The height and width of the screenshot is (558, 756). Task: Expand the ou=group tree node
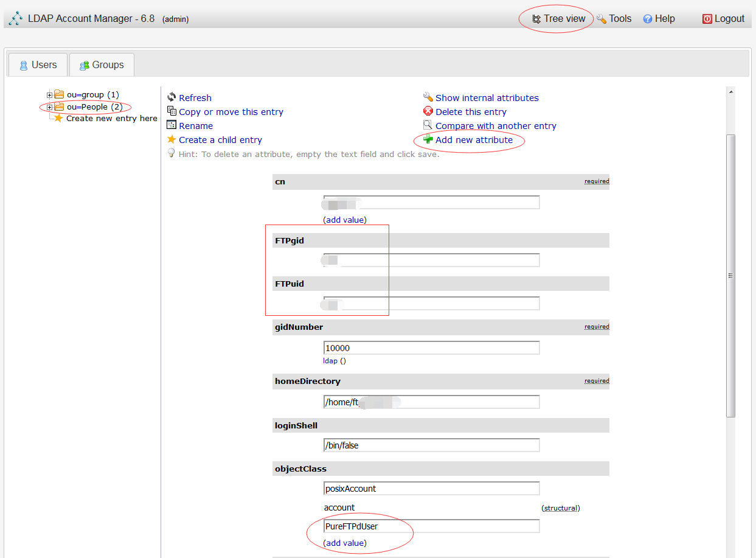[50, 95]
